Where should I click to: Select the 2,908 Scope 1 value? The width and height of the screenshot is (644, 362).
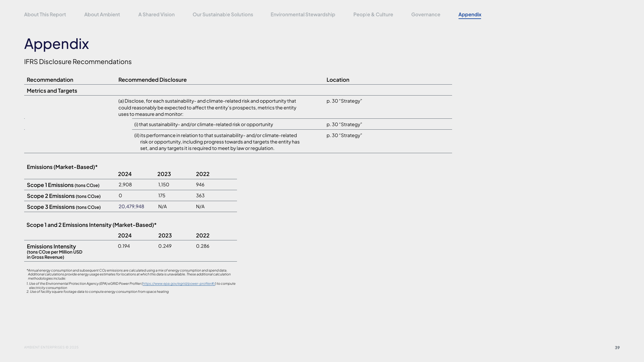[x=125, y=185]
